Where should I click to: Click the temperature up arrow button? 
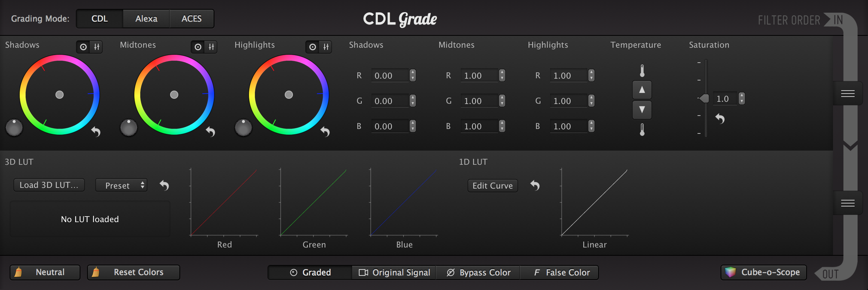click(x=642, y=90)
